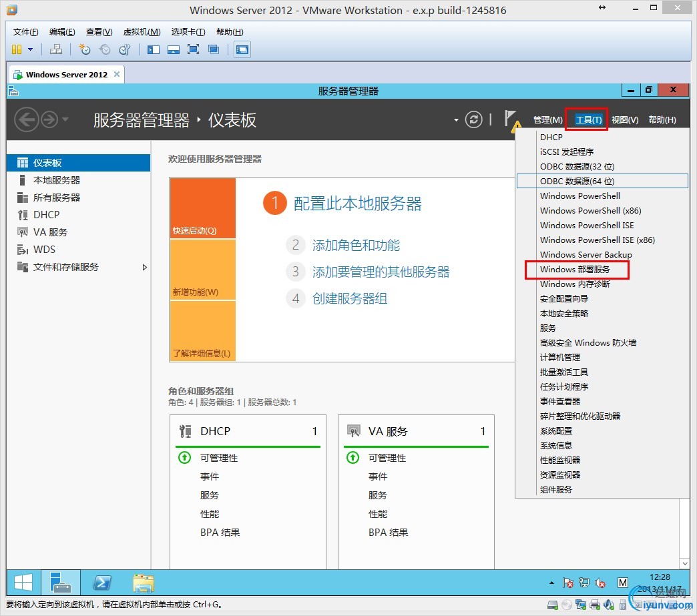This screenshot has height=616, width=697.
Task: Close the Windows Server 2012 tab
Action: click(x=117, y=74)
